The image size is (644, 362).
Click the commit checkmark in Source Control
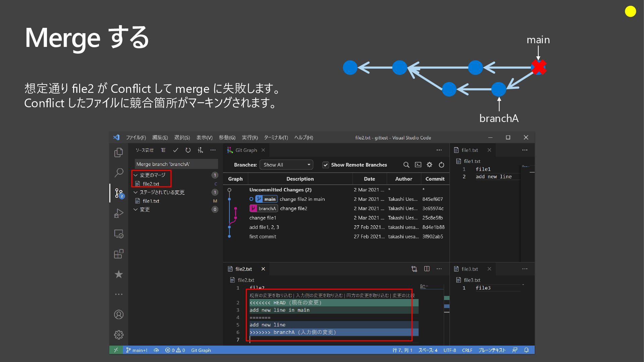175,150
